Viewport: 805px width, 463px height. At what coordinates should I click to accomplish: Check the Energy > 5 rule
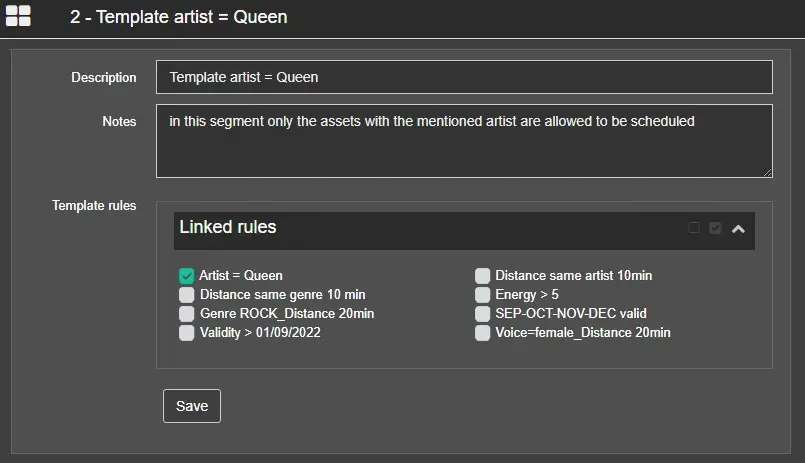pyautogui.click(x=483, y=295)
